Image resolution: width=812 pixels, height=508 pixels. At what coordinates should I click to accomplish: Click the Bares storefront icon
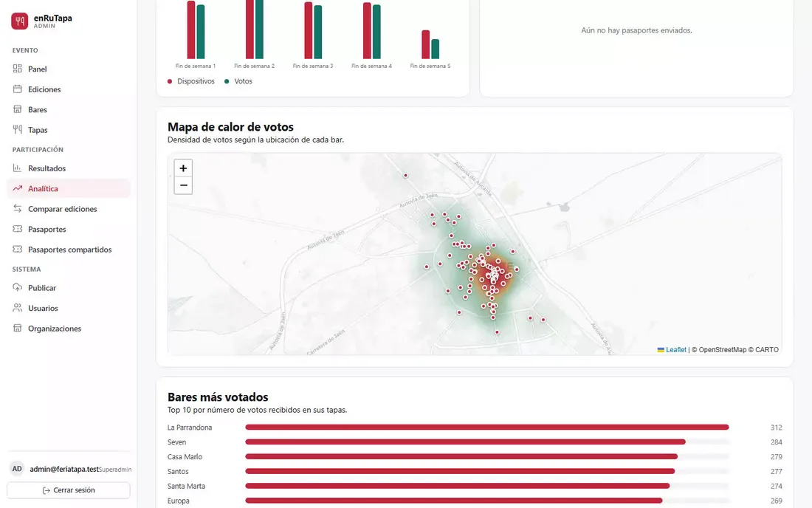tap(18, 109)
